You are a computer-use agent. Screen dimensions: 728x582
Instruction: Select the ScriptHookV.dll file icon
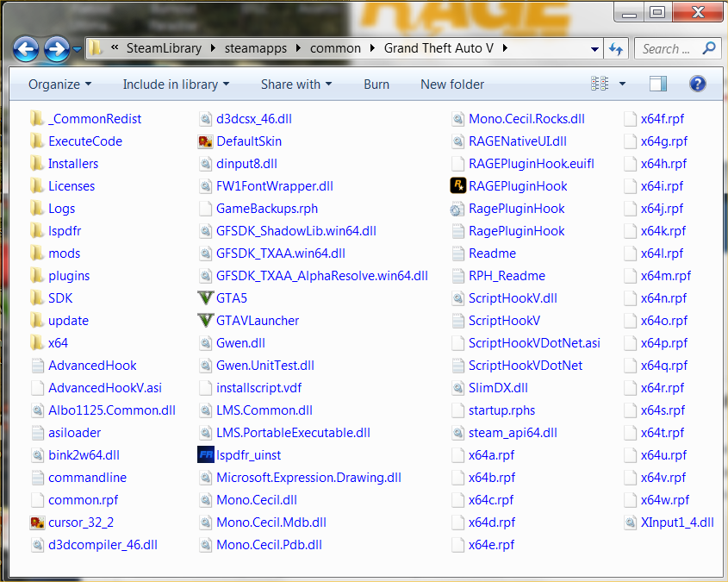(457, 298)
